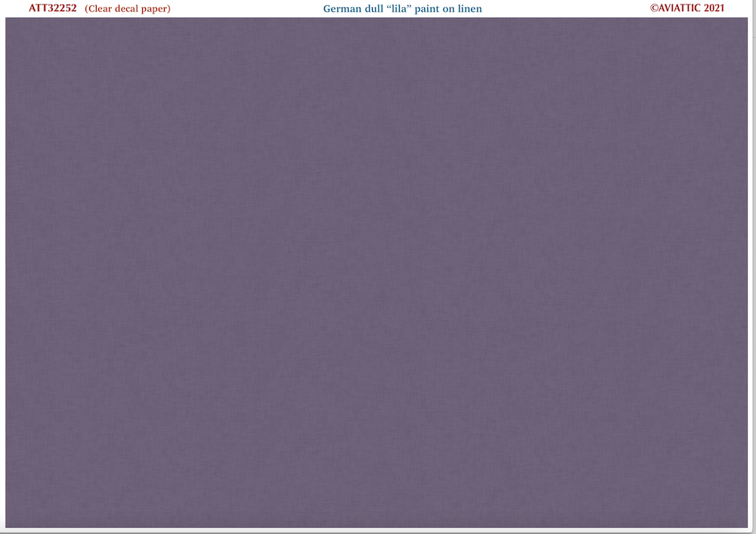This screenshot has height=534, width=756.
Task: Click the copyright © symbol
Action: pos(654,8)
